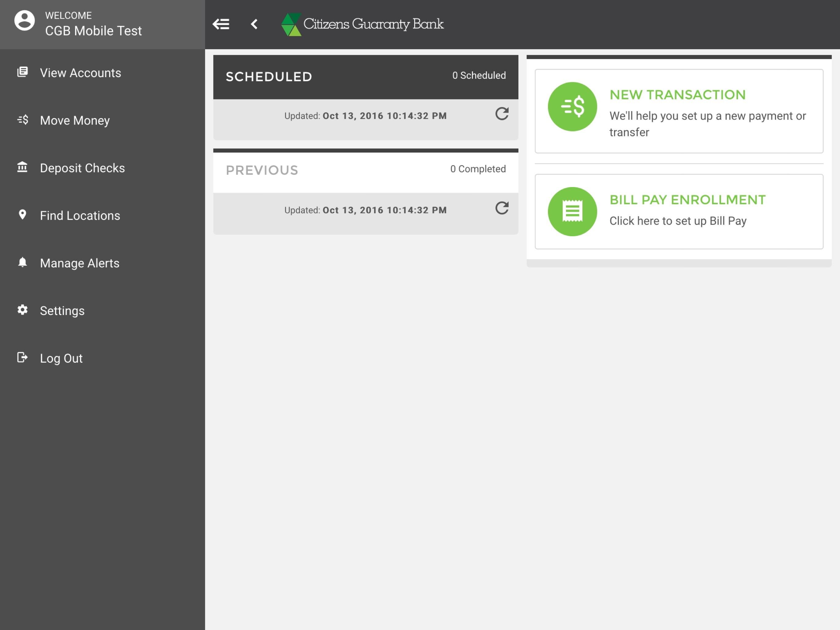This screenshot has width=840, height=630.
Task: Select Log Out in the sidebar
Action: click(x=102, y=358)
